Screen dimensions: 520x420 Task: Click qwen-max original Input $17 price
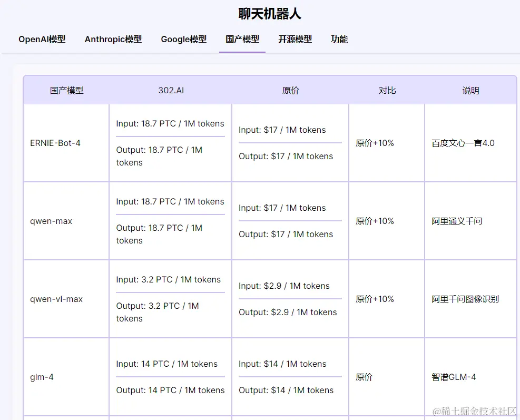coord(282,208)
